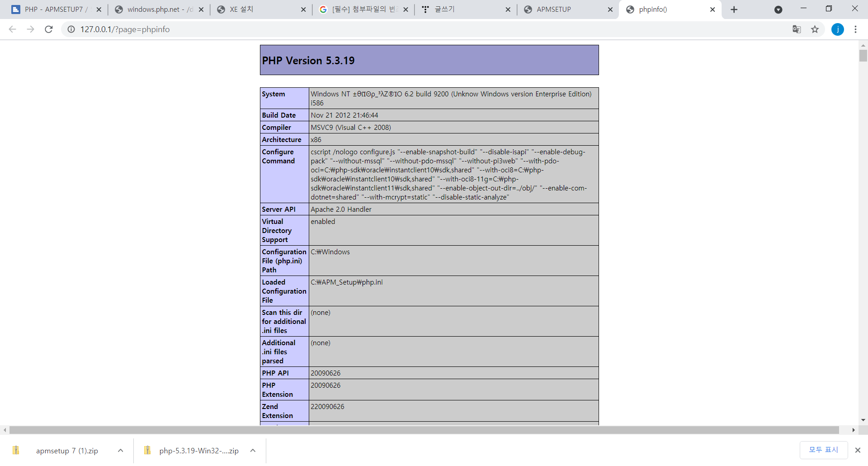
Task: Click the Architecture value x86
Action: 316,140
